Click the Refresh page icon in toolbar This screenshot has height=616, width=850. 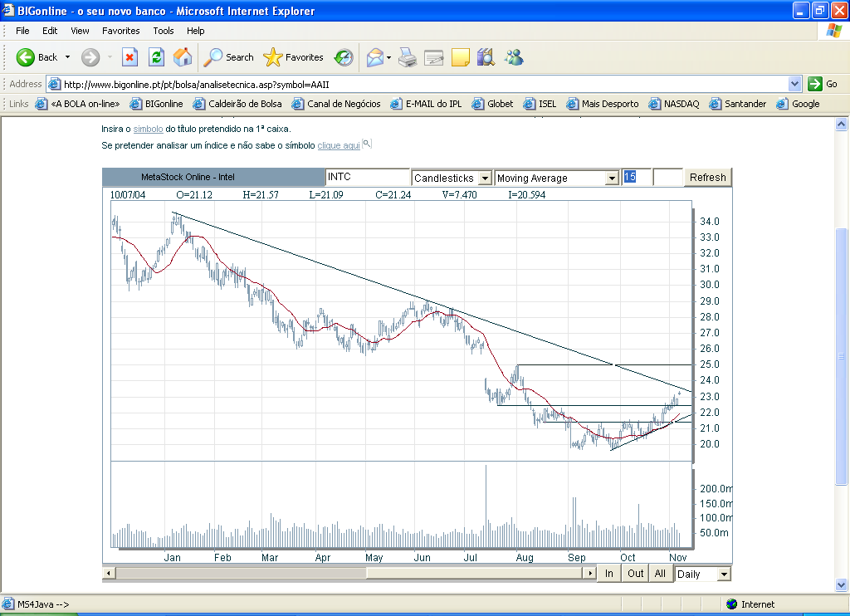(156, 57)
